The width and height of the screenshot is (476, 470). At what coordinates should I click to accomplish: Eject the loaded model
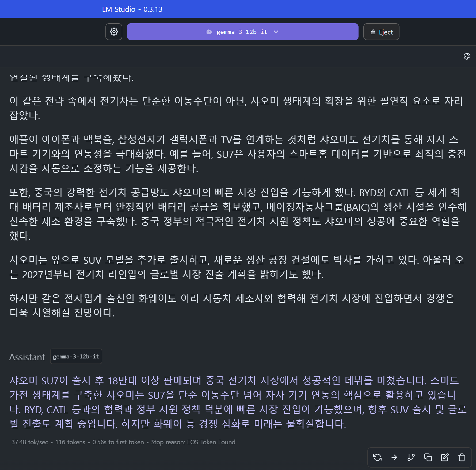click(x=381, y=32)
